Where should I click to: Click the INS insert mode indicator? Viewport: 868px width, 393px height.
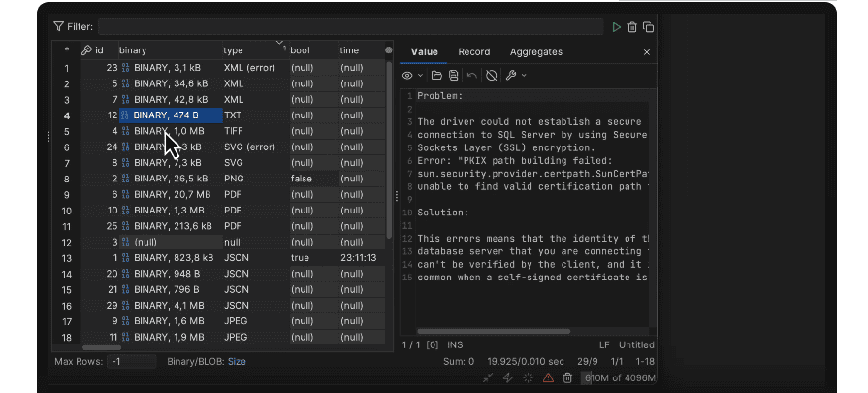tap(455, 344)
